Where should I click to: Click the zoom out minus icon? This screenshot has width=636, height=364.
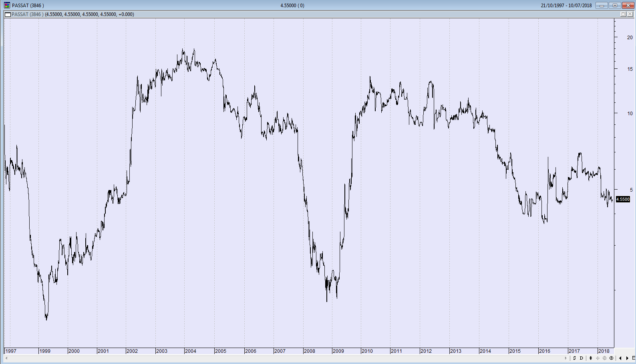[x=604, y=358]
